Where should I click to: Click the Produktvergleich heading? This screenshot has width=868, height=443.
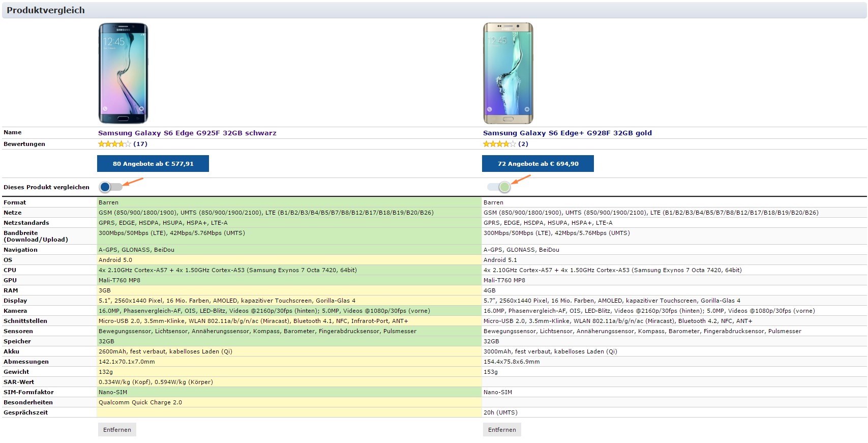pos(46,10)
